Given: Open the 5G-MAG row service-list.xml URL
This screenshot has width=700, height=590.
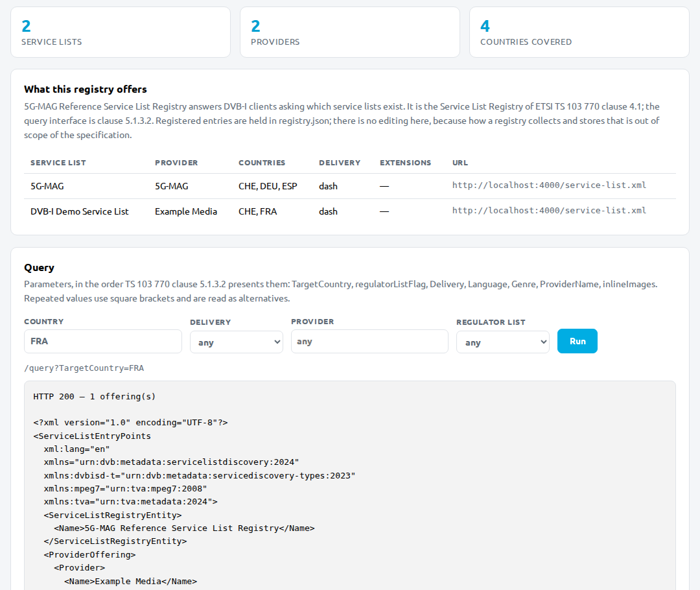Looking at the screenshot, I should pos(549,185).
